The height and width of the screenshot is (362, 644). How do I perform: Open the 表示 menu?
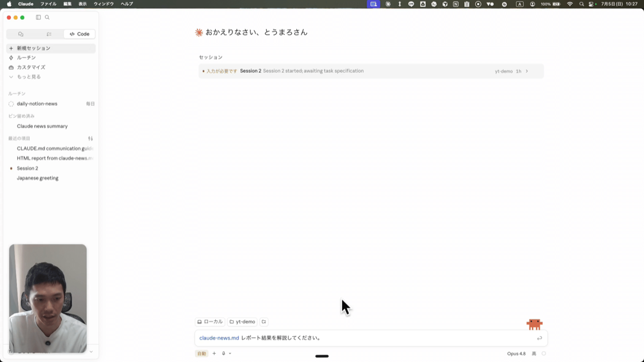tap(82, 4)
